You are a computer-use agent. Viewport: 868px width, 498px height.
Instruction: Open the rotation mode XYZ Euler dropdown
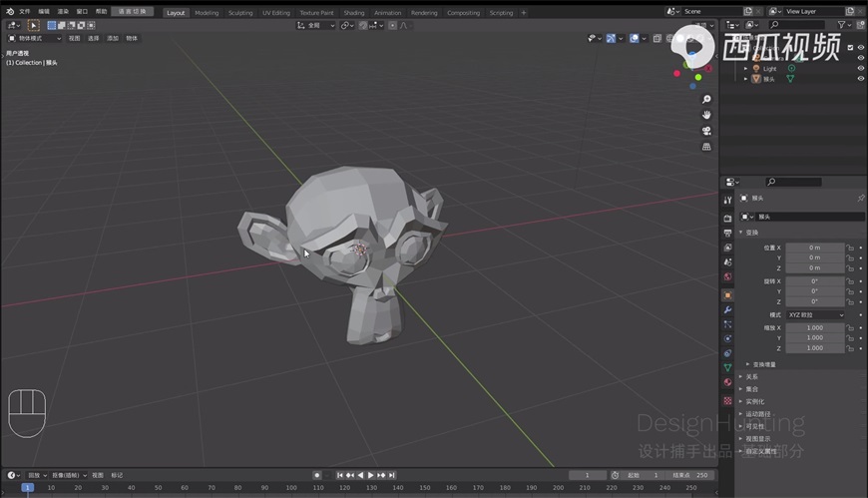[x=816, y=314]
